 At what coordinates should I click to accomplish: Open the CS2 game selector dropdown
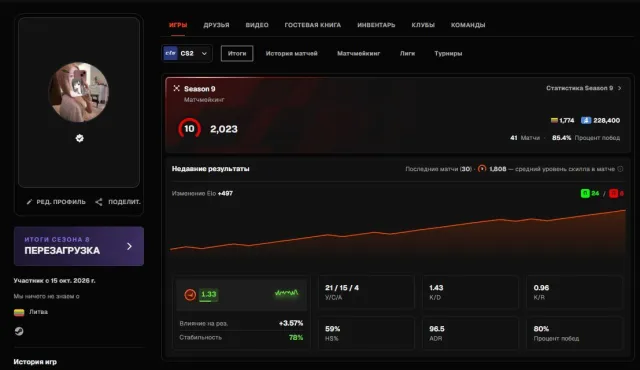(187, 53)
